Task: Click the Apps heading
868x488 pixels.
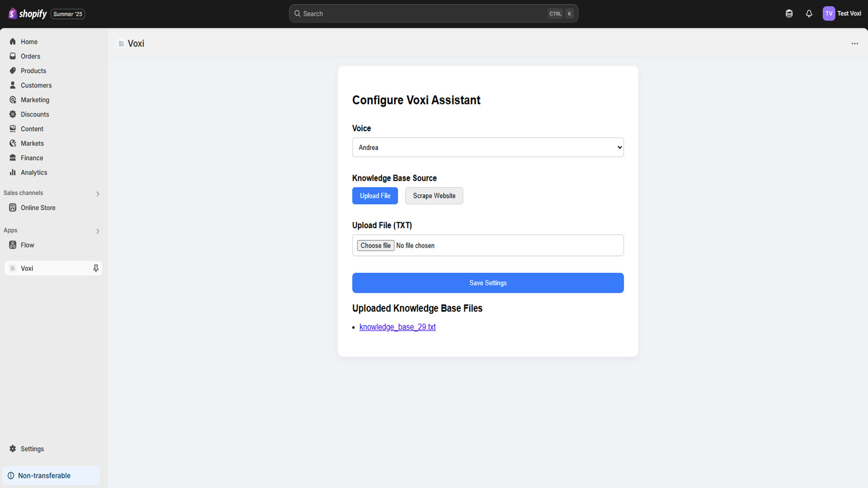Action: tap(10, 230)
